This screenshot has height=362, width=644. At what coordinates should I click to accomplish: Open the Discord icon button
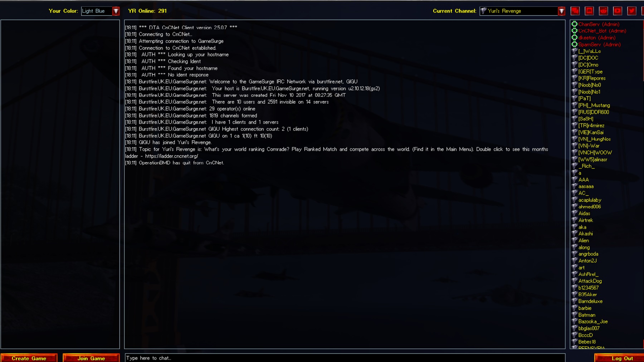pos(589,11)
